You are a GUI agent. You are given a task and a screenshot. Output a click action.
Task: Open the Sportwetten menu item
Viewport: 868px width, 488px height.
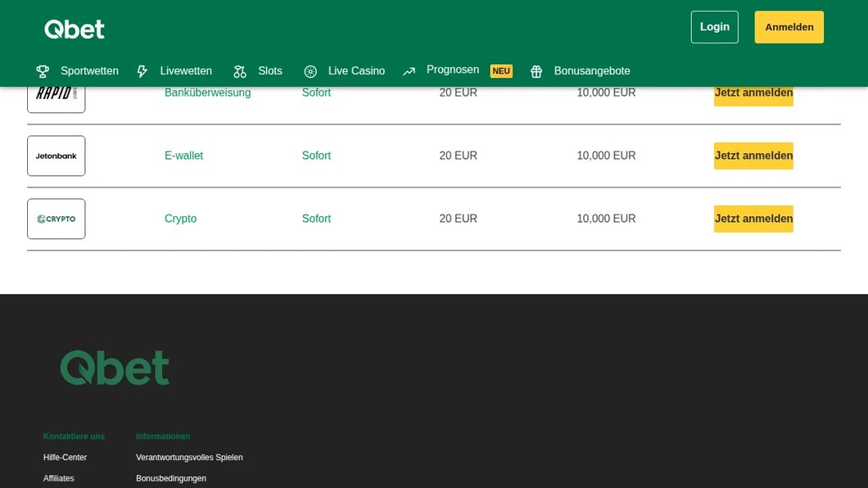tap(89, 70)
